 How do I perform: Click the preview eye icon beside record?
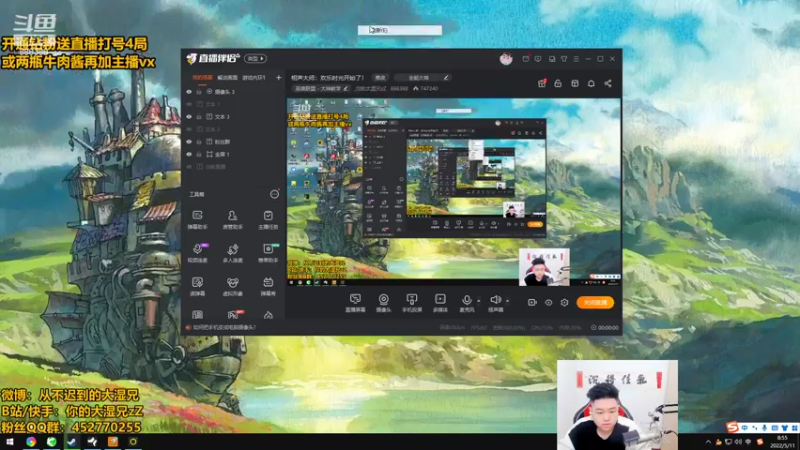[x=548, y=303]
